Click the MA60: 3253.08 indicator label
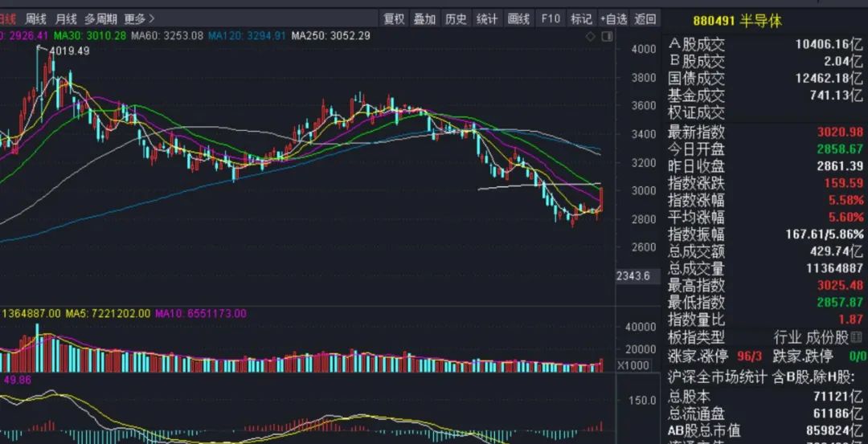 [167, 36]
